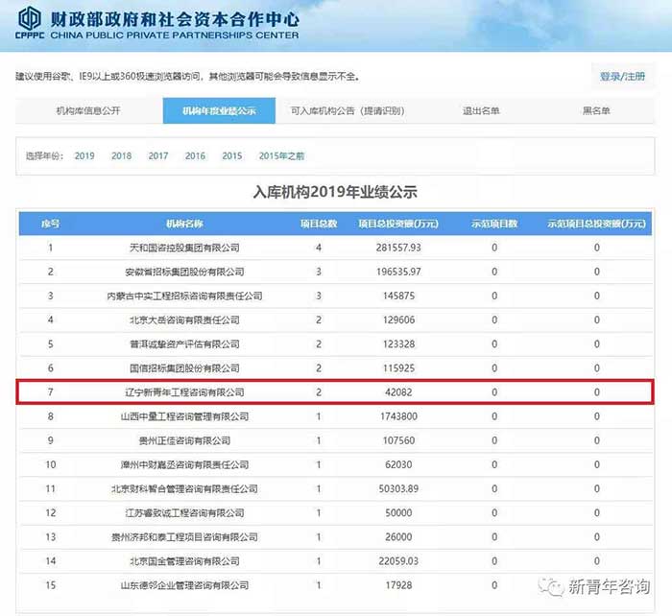The image size is (672, 616).
Task: Select 北京大岳咨询有限责任公司 entry
Action: (x=184, y=320)
